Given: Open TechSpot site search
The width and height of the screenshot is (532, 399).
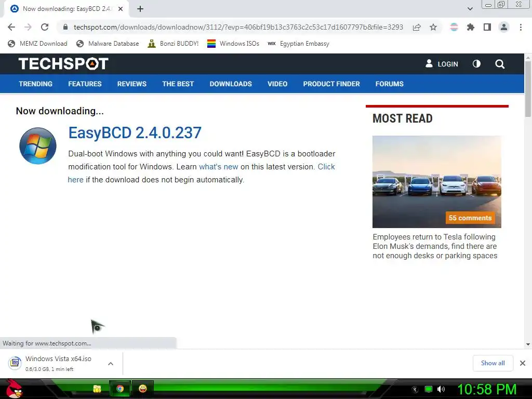Looking at the screenshot, I should 500,64.
